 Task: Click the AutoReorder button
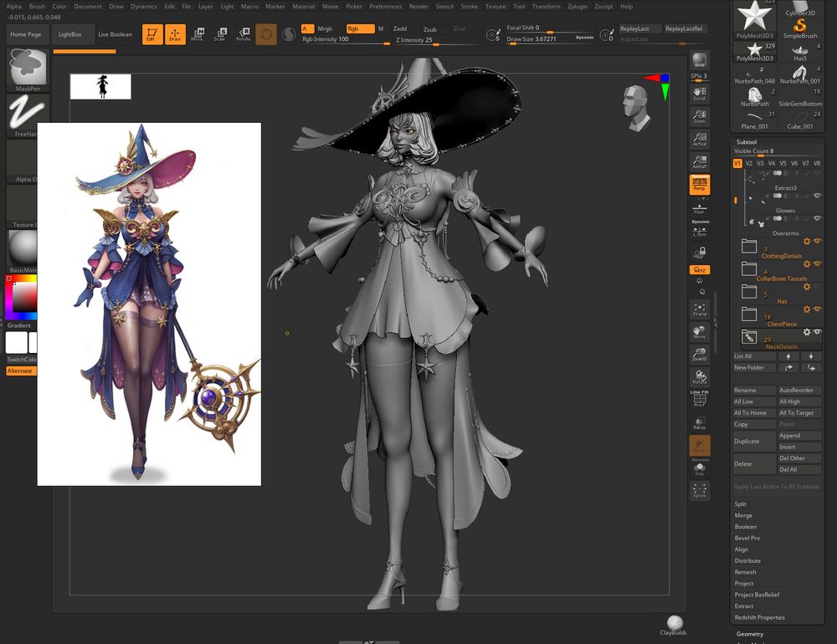[x=799, y=391]
